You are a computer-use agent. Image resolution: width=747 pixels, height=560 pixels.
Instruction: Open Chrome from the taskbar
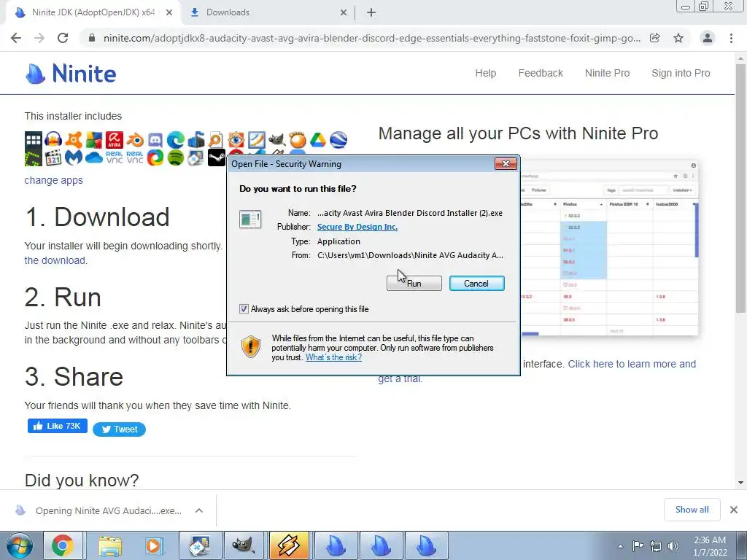pyautogui.click(x=63, y=545)
